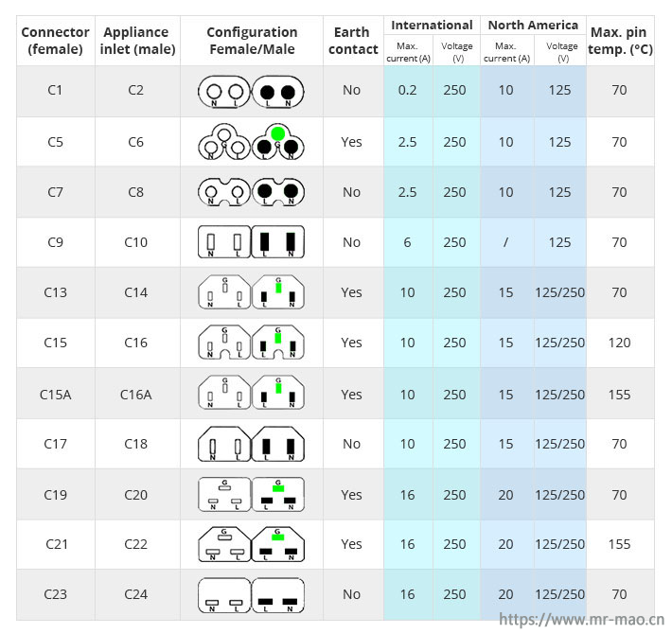Screen dimensions: 672x634
Task: Click the C13/C14 connector configuration diagram
Action: 251,292
